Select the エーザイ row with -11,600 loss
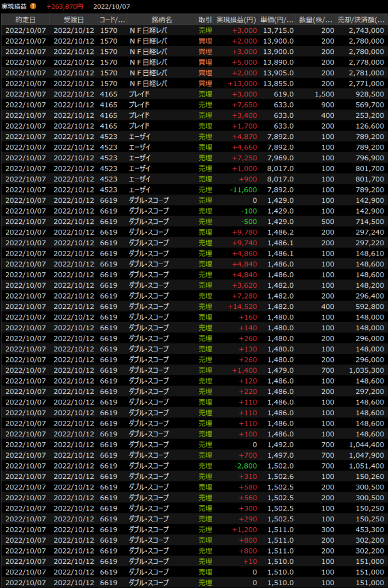Image resolution: width=388 pixels, height=588 pixels. tap(194, 189)
